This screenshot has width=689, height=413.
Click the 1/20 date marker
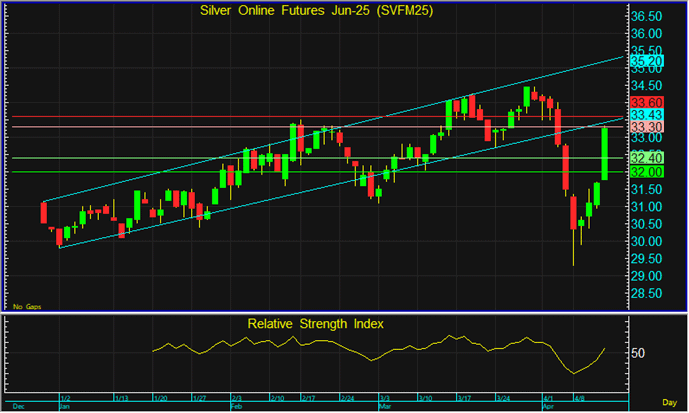(161, 398)
